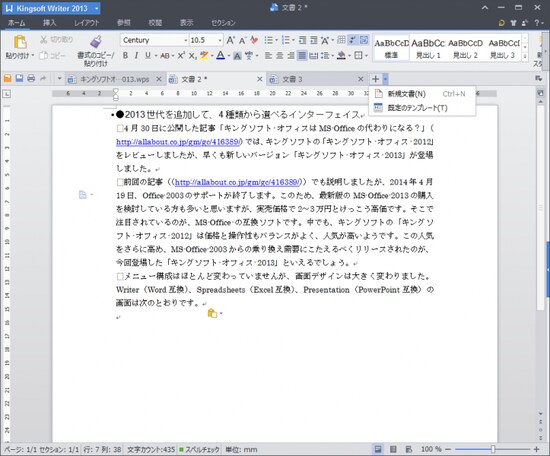Open the 挿入 ribbon tab
550x456 pixels.
(49, 23)
